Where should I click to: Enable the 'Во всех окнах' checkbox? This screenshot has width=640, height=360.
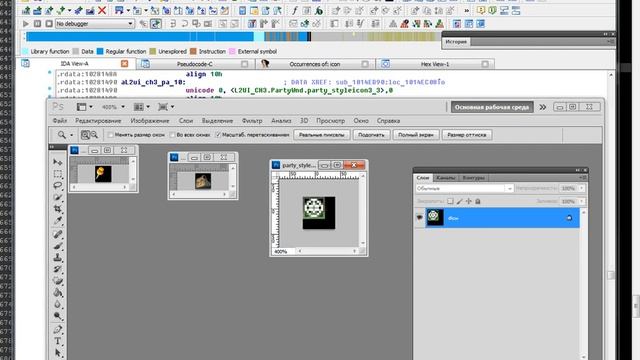point(172,135)
